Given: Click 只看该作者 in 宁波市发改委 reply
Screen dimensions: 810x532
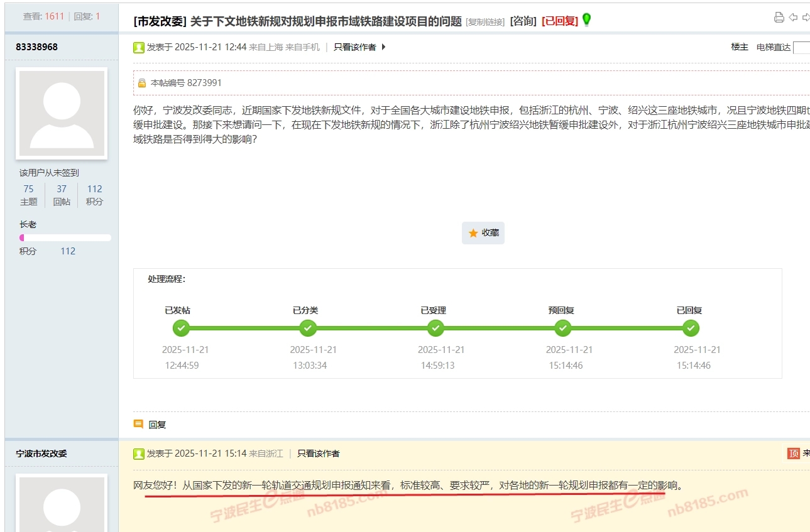Looking at the screenshot, I should click(x=318, y=453).
